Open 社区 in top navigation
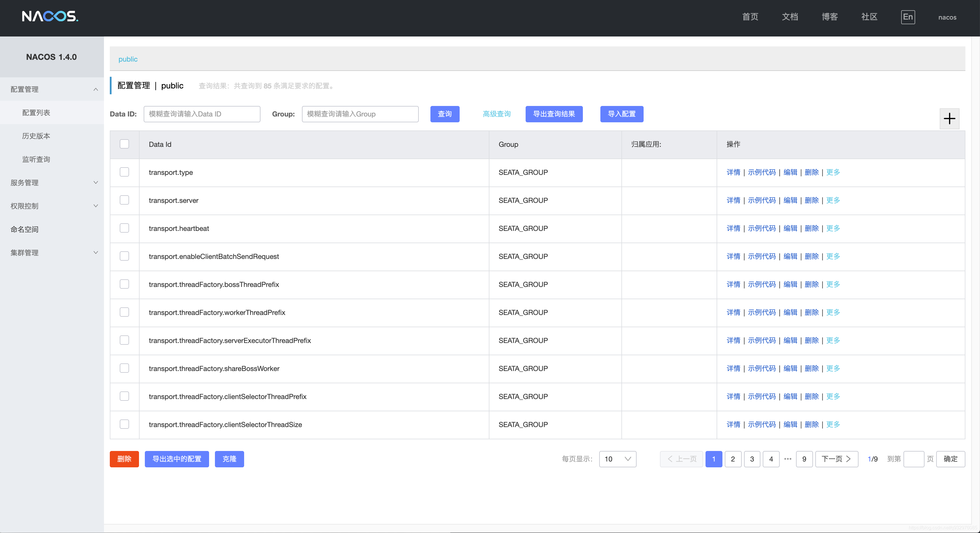The width and height of the screenshot is (980, 533). click(x=869, y=17)
